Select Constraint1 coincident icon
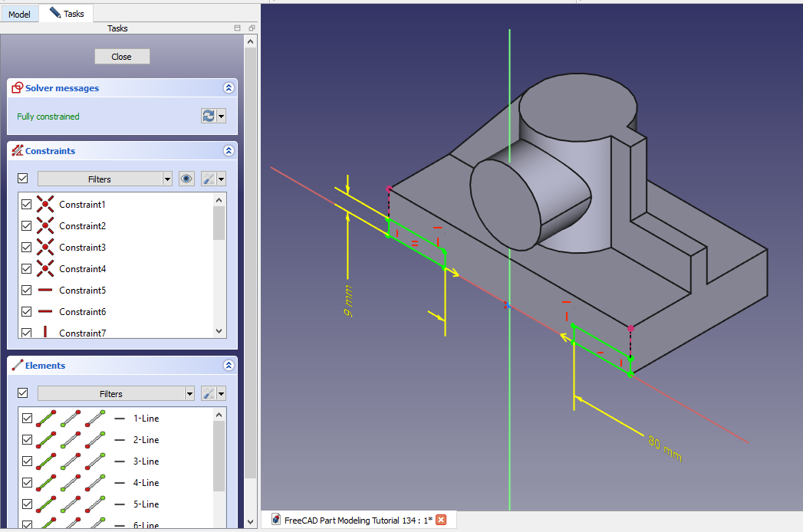The height and width of the screenshot is (532, 803). (x=45, y=205)
